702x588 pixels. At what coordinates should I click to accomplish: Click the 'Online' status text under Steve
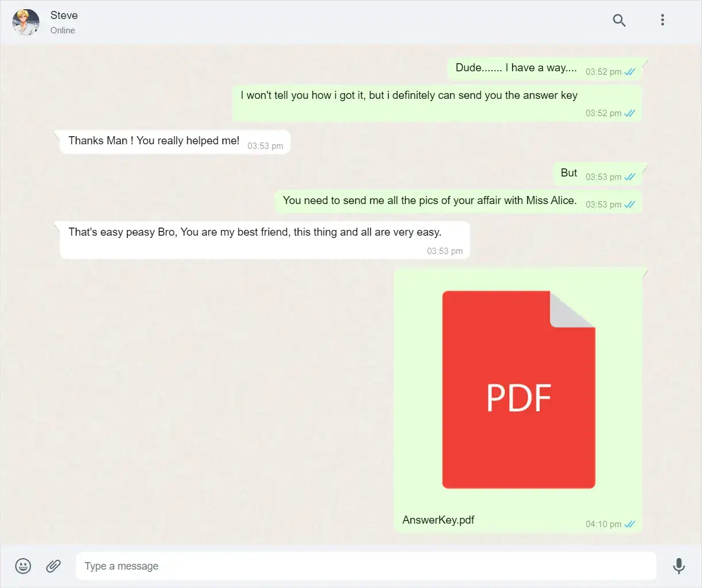(x=63, y=30)
